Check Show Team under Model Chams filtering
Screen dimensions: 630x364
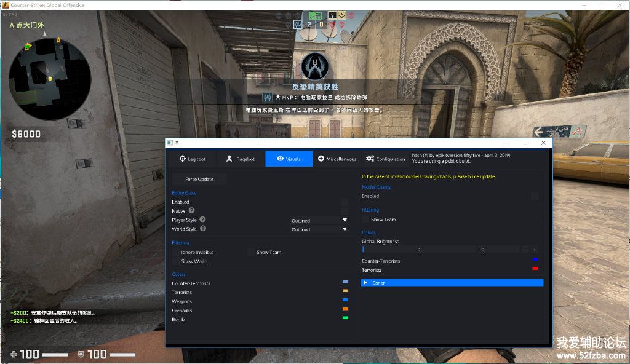click(x=365, y=220)
